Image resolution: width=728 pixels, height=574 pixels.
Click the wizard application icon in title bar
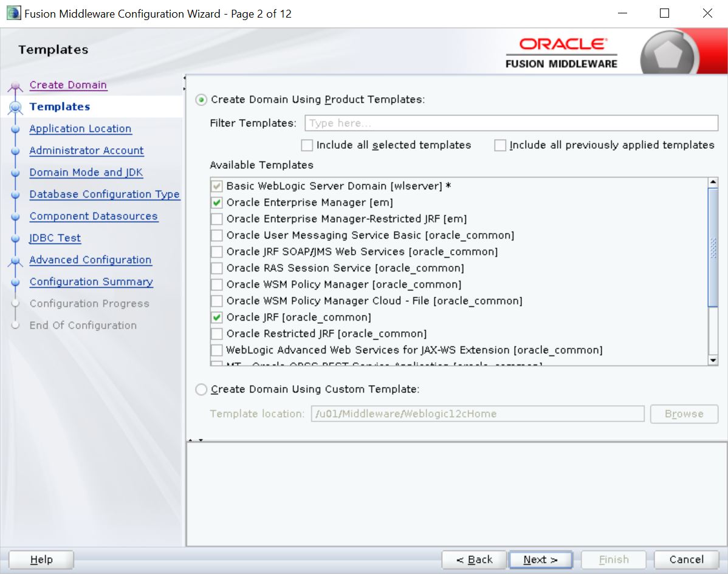(x=13, y=13)
